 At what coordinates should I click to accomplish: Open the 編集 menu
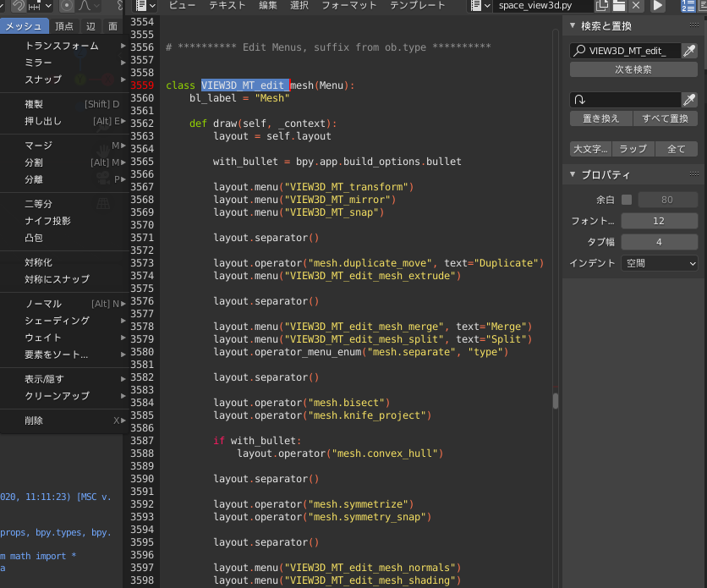point(268,5)
